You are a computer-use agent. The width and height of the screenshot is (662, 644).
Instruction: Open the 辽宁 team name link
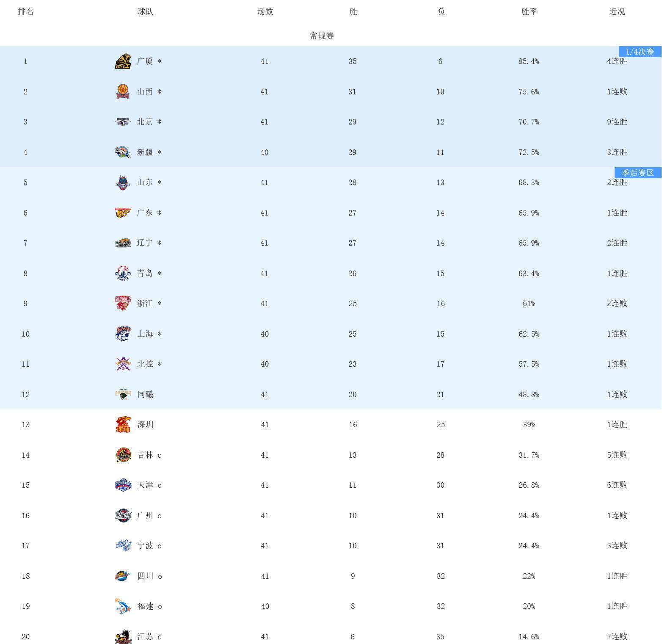[145, 243]
